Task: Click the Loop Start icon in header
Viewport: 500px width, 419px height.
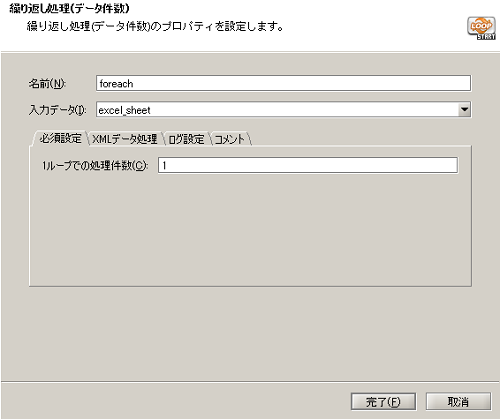Action: click(481, 28)
